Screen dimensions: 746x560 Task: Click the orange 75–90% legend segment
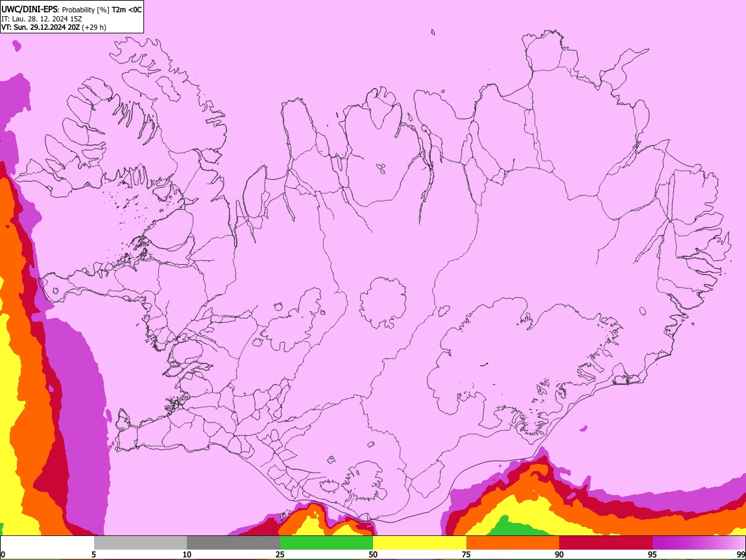(513, 542)
